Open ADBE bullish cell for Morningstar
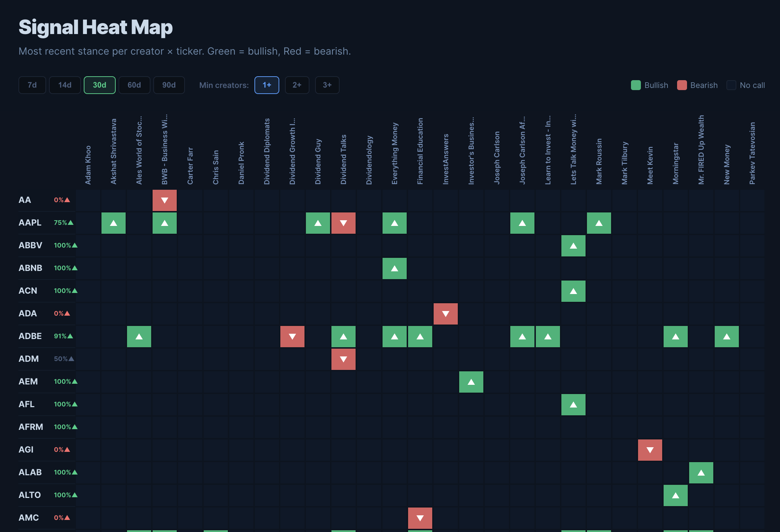 coord(676,337)
